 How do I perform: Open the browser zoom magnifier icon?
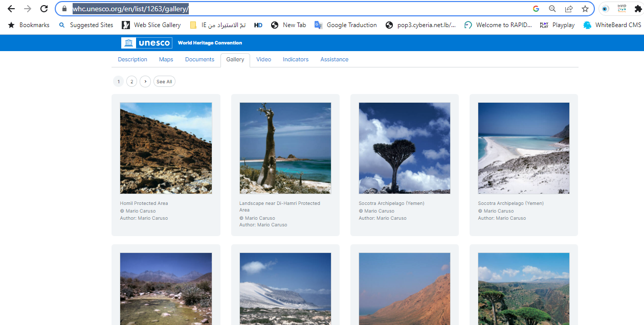[x=552, y=9]
